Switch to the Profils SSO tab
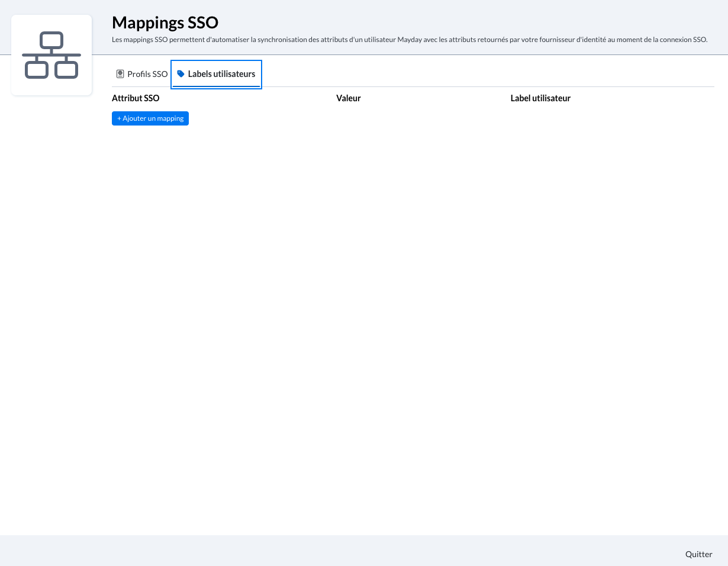The image size is (728, 566). coord(142,74)
